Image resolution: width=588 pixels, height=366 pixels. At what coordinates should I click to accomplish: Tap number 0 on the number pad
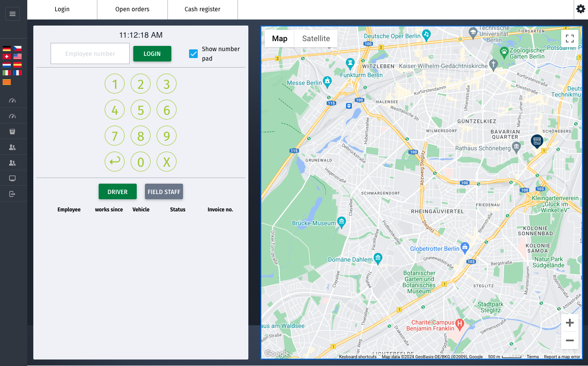(141, 162)
